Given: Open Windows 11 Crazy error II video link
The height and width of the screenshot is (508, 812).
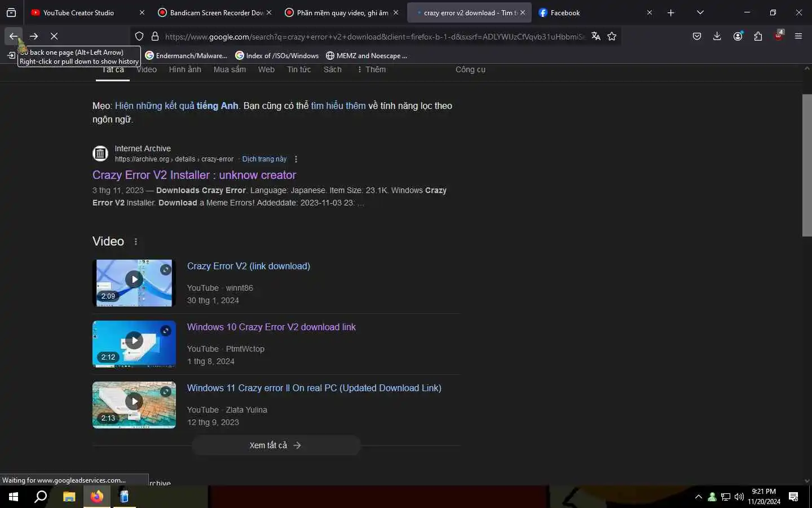Looking at the screenshot, I should (314, 388).
